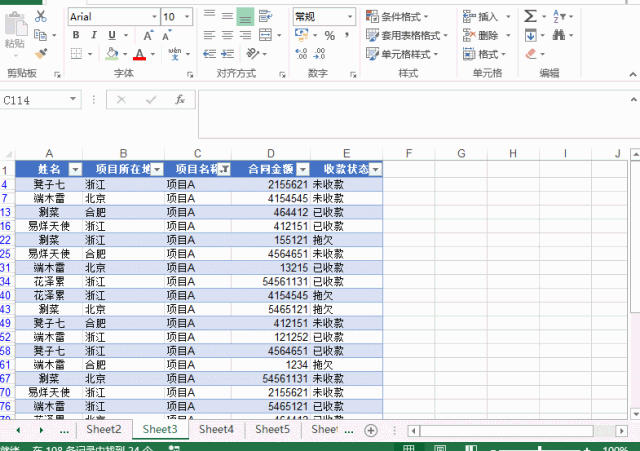Switch to the Sheet2 tab
The width and height of the screenshot is (640, 451).
coord(104,429)
